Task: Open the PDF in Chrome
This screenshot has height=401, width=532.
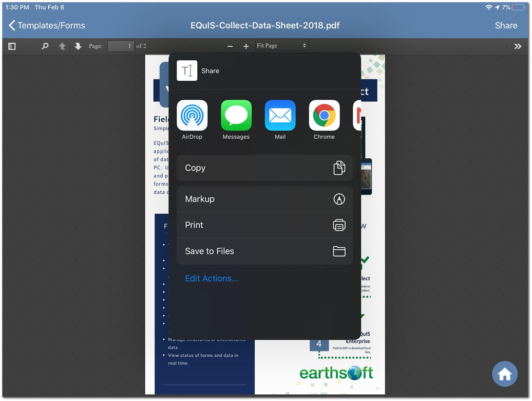Action: 324,115
